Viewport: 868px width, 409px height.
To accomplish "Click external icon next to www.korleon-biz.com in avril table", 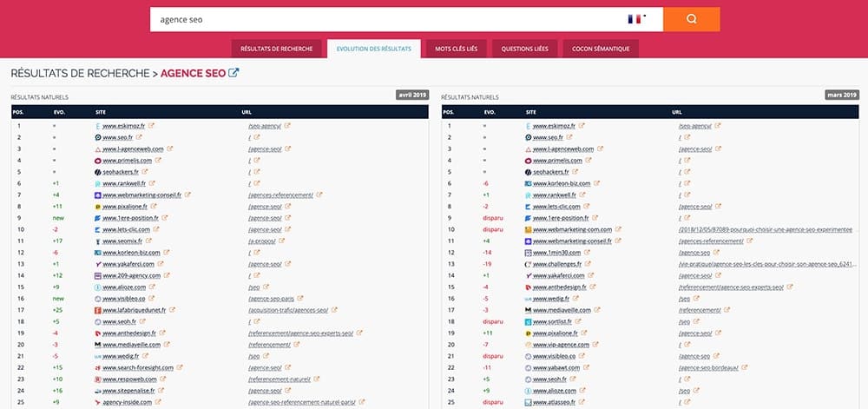I will point(167,253).
